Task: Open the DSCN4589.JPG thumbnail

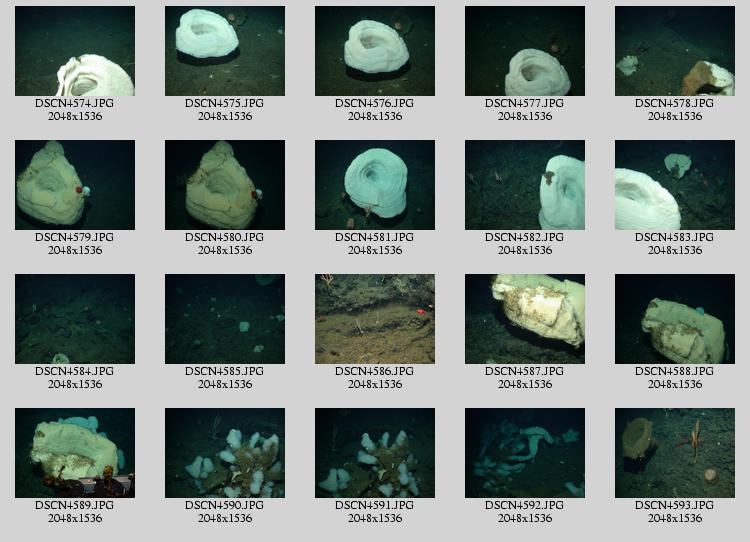Action: (75, 453)
